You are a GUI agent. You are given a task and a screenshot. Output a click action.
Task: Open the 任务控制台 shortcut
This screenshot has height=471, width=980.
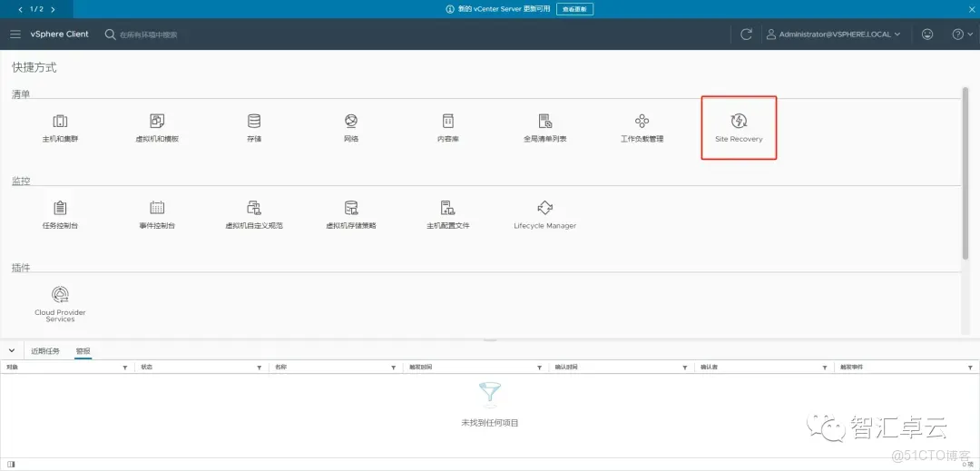60,215
